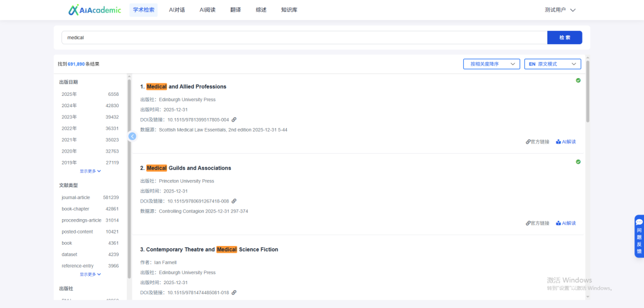Image resolution: width=644 pixels, height=308 pixels.
Task: Open the 问题反馈 feedback widget
Action: [639, 236]
